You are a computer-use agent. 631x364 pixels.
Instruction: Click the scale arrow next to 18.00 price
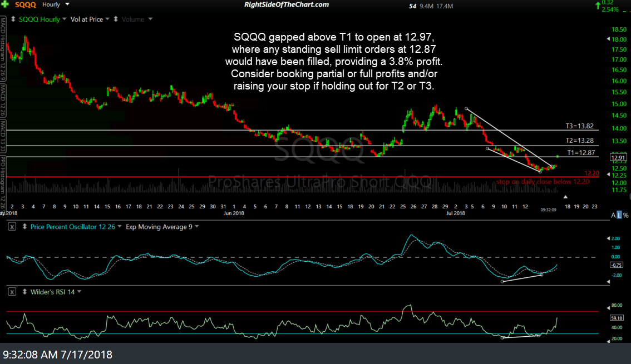pyautogui.click(x=608, y=39)
